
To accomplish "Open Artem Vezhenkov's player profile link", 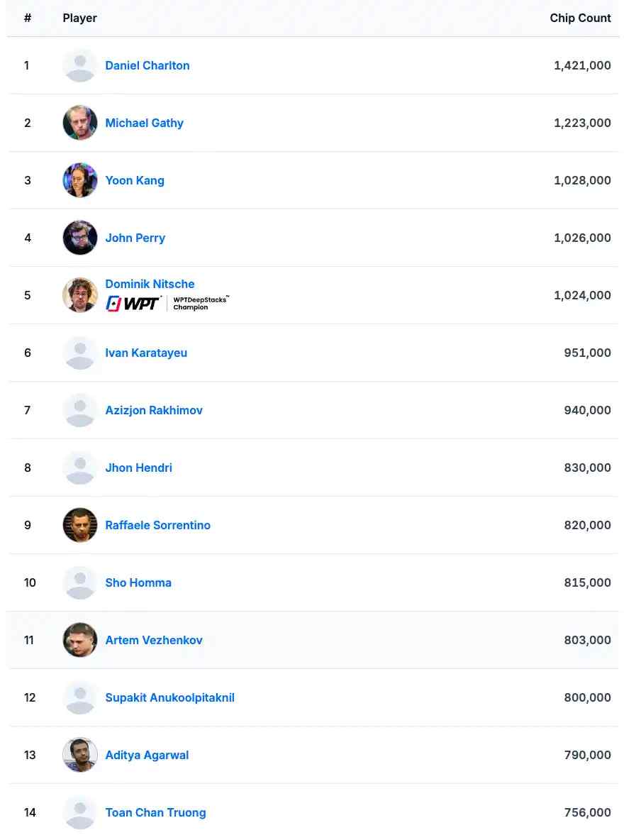I will coord(154,640).
